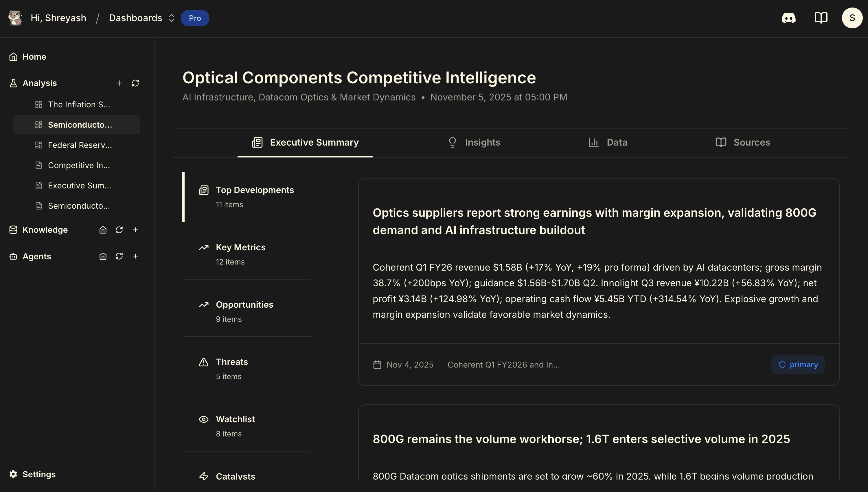Add a new Analysis with the plus button
The image size is (868, 492).
[x=119, y=83]
